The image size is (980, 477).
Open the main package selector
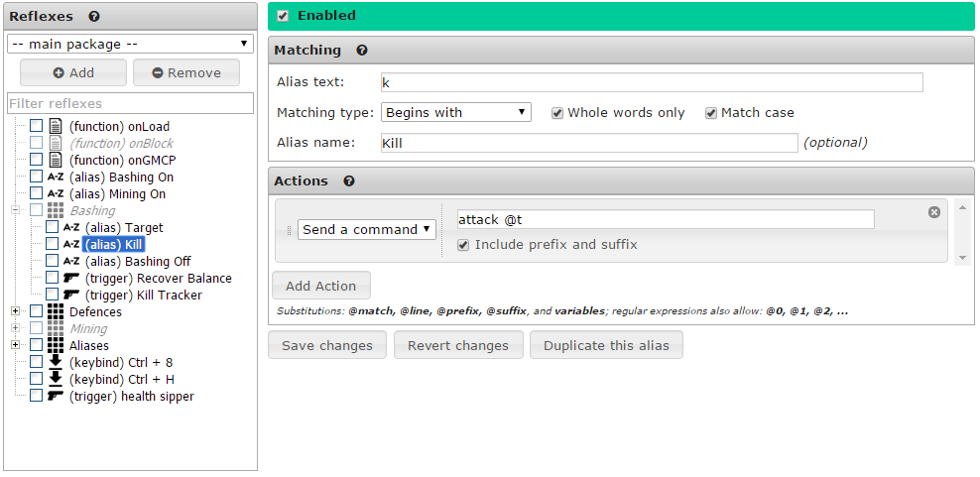click(x=130, y=44)
